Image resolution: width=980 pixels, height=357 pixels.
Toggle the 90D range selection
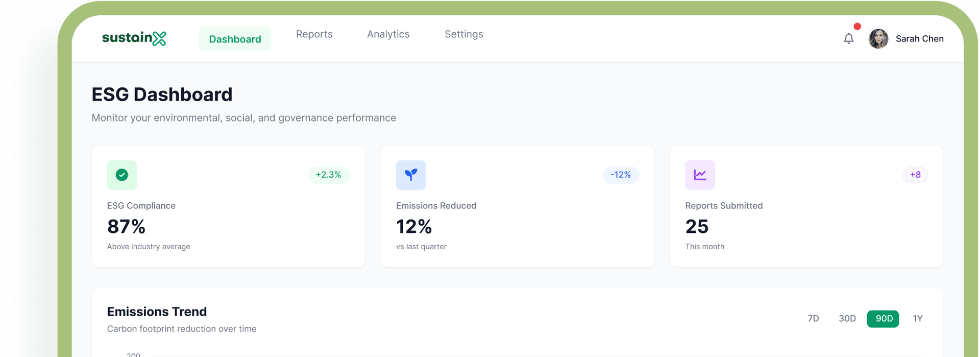pyautogui.click(x=883, y=318)
